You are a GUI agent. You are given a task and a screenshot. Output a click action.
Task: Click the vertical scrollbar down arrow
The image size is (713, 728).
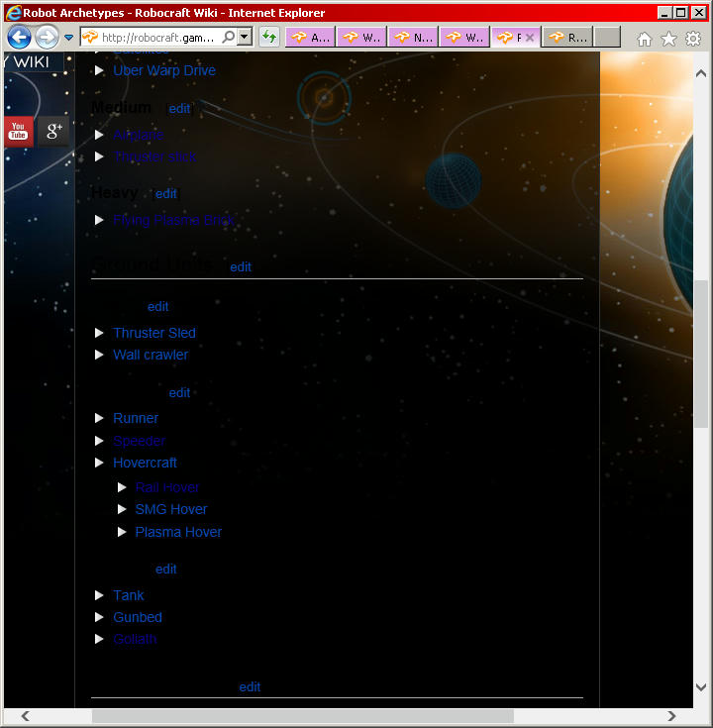[701, 687]
